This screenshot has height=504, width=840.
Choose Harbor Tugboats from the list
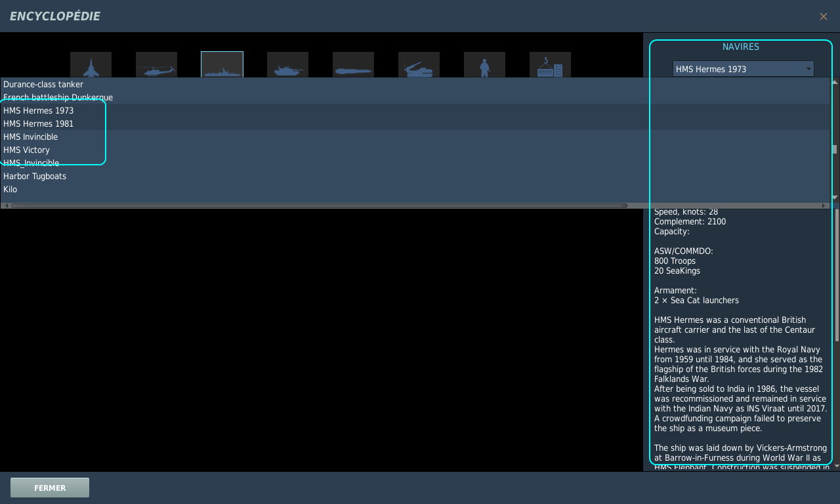[x=415, y=176]
